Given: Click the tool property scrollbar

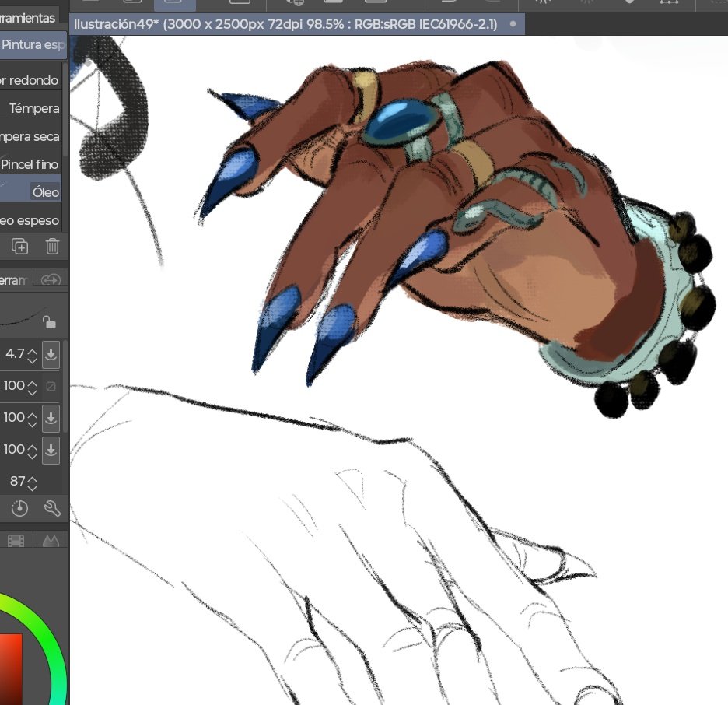Looking at the screenshot, I should click(65, 385).
